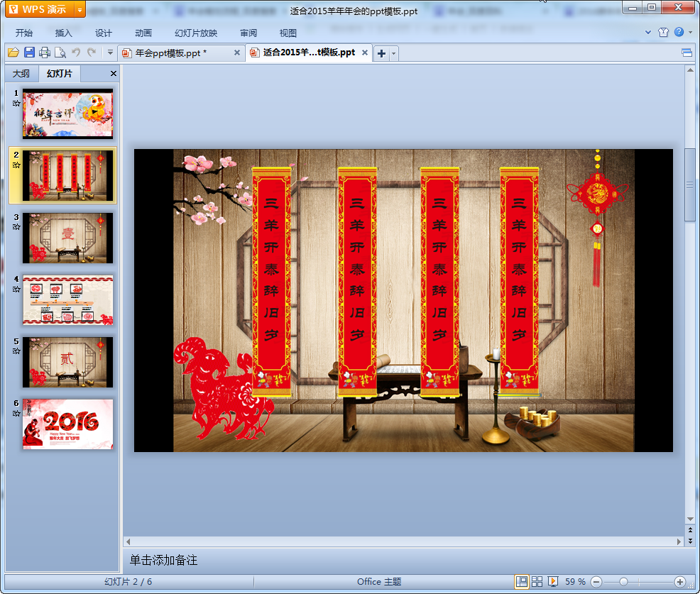Expand help dropdown arrow
The width and height of the screenshot is (700, 594).
(690, 32)
